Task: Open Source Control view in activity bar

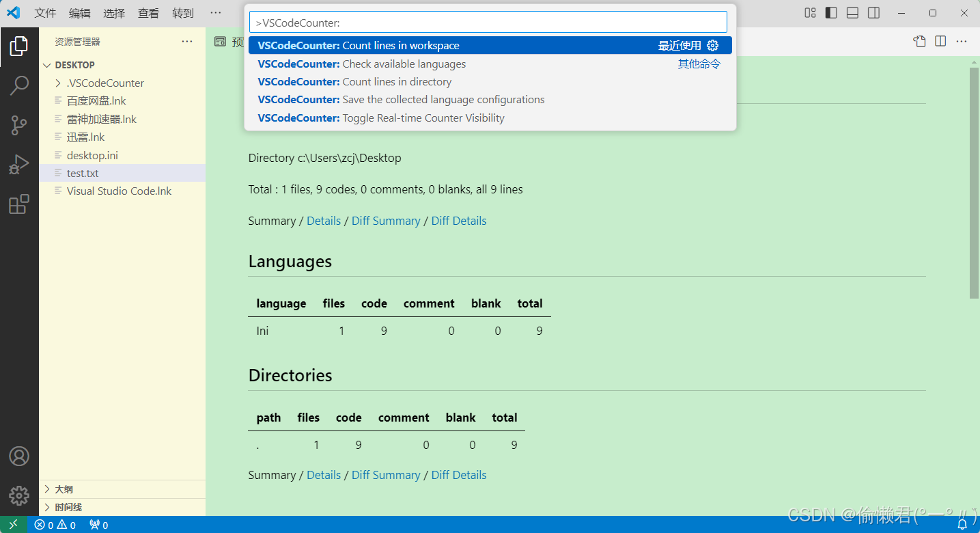Action: coord(19,125)
